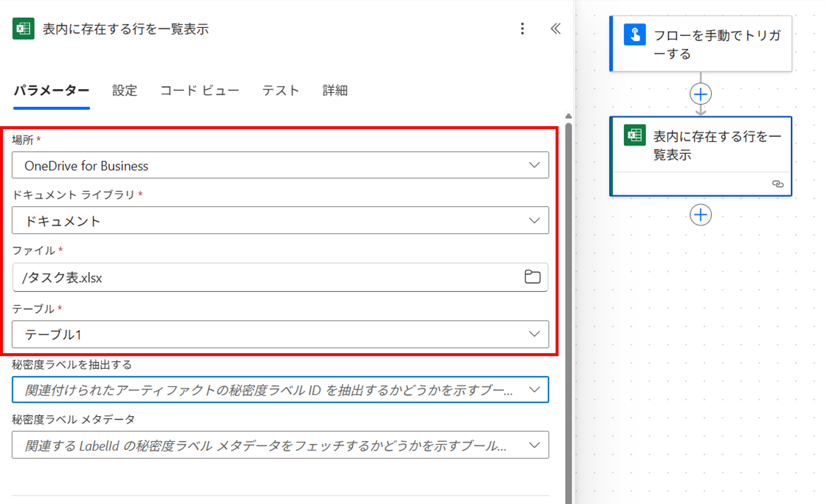
Task: Click the 場所 field label
Action: 22,140
